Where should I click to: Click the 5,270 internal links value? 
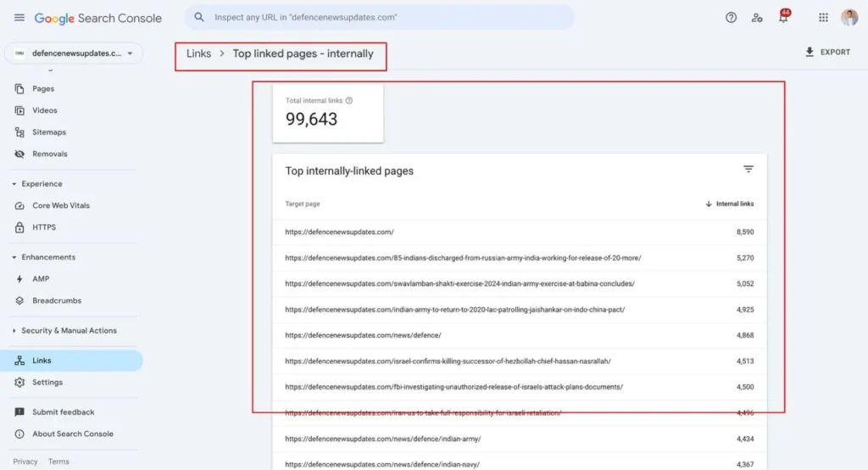[745, 258]
